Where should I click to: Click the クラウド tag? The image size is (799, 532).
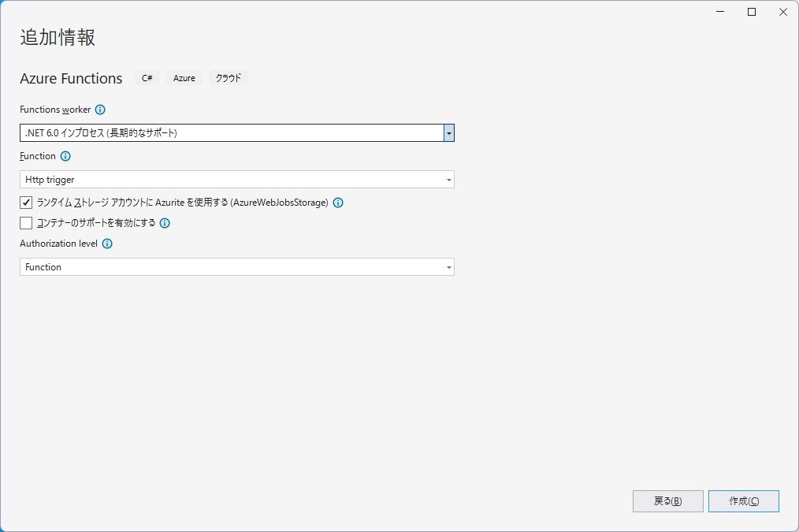229,78
